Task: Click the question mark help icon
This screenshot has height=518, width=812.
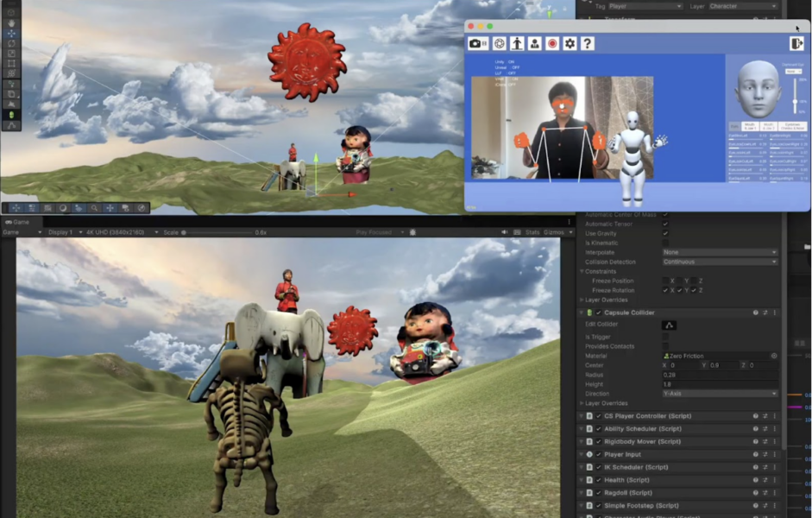Action: tap(588, 43)
